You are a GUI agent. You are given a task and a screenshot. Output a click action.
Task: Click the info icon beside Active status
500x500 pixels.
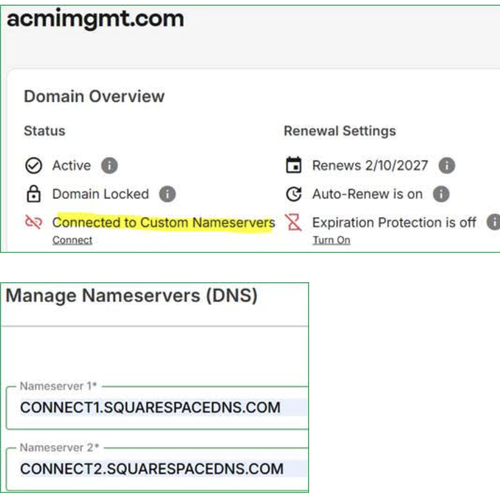point(109,165)
